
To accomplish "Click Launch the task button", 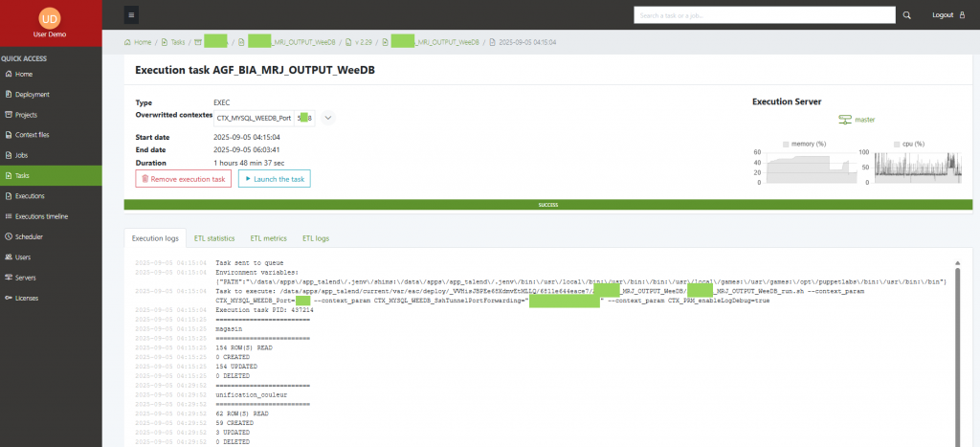I will coord(275,179).
